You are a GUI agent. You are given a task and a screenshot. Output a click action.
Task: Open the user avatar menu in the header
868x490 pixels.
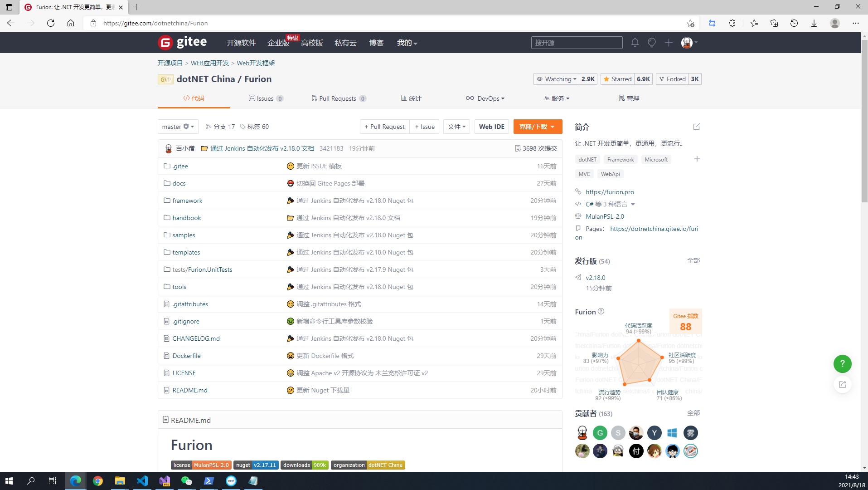click(x=689, y=43)
